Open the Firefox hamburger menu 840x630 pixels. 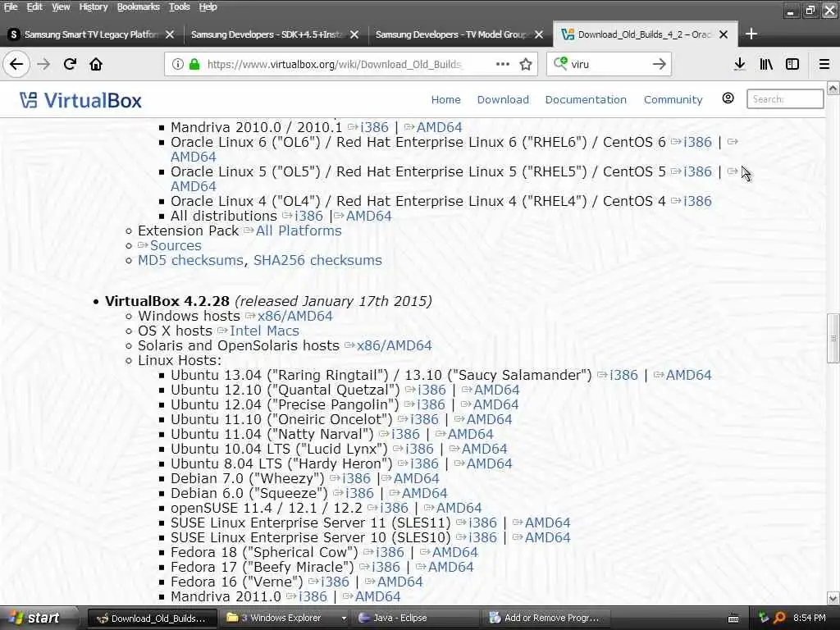[824, 64]
